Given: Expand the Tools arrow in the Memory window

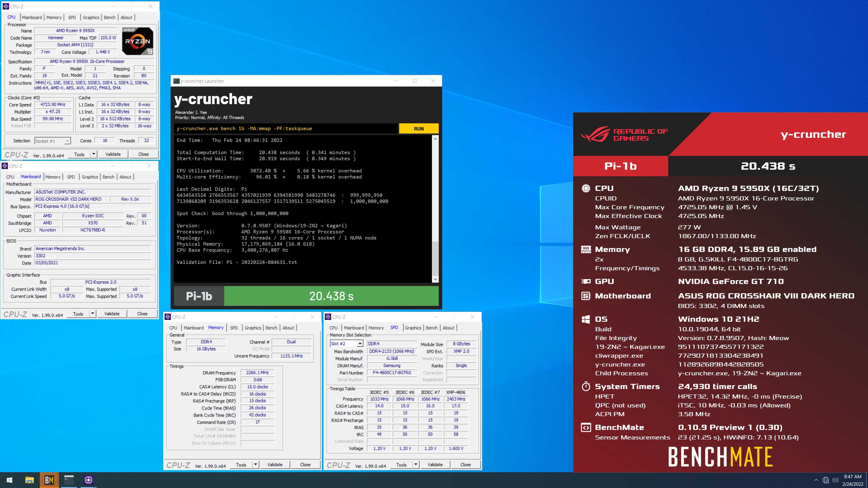Looking at the screenshot, I should coord(256,465).
